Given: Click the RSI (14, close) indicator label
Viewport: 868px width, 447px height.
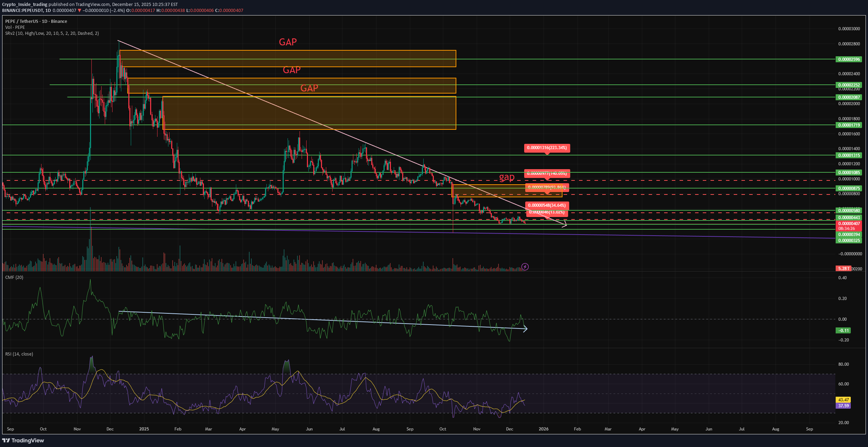Looking at the screenshot, I should point(18,354).
